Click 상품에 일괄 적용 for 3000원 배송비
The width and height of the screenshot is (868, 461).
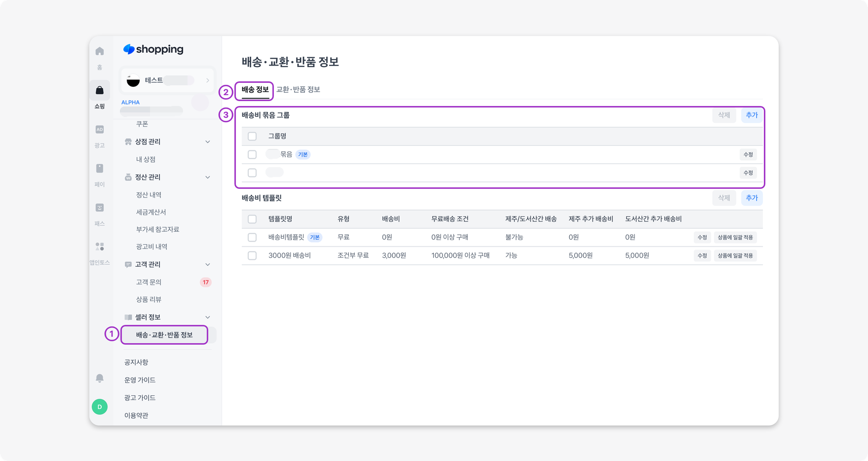click(x=735, y=256)
